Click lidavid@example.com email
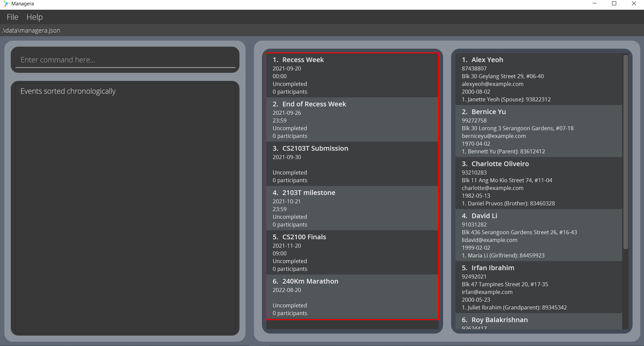Screen dimensions: 644x346 [x=489, y=240]
